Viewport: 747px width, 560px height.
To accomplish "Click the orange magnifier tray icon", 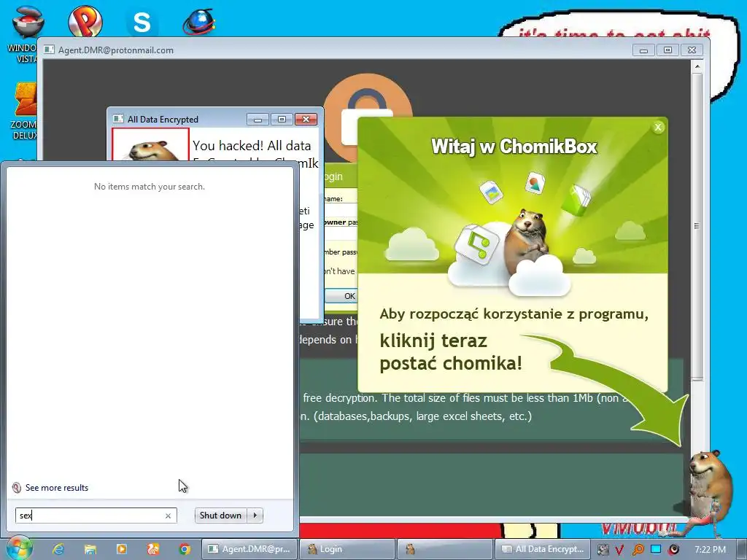I will coord(638,550).
